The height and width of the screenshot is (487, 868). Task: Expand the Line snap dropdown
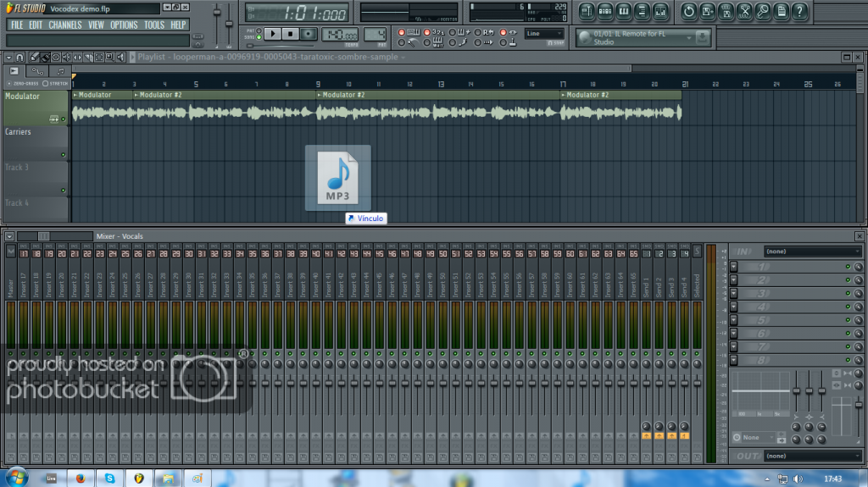(x=543, y=34)
